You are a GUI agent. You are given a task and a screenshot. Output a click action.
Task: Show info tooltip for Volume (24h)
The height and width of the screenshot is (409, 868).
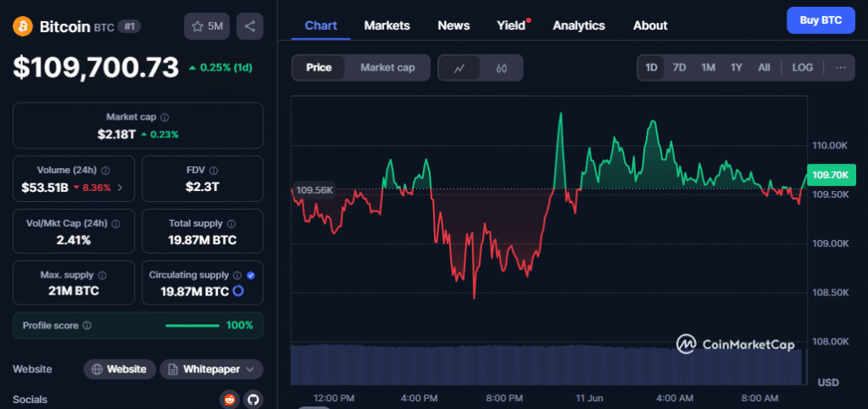106,171
